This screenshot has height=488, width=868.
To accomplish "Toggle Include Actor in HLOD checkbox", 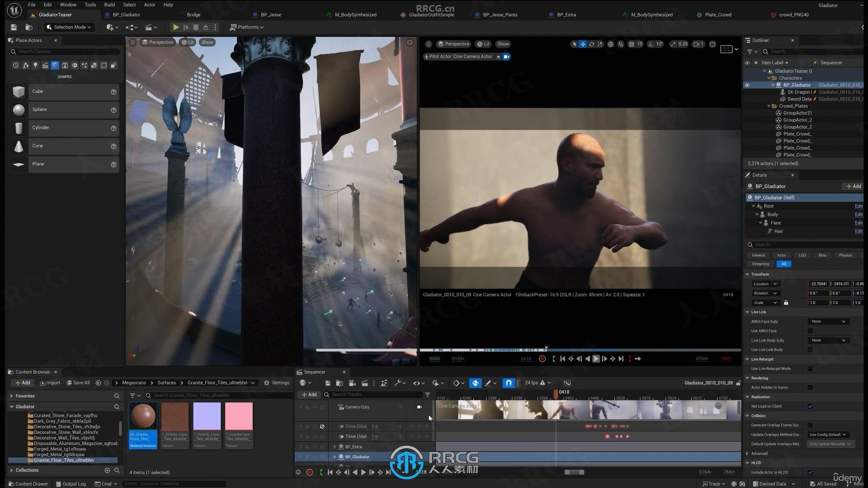I will 810,472.
